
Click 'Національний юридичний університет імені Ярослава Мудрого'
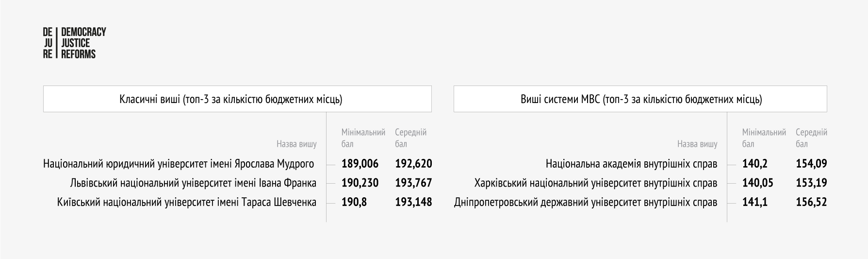[x=179, y=164]
